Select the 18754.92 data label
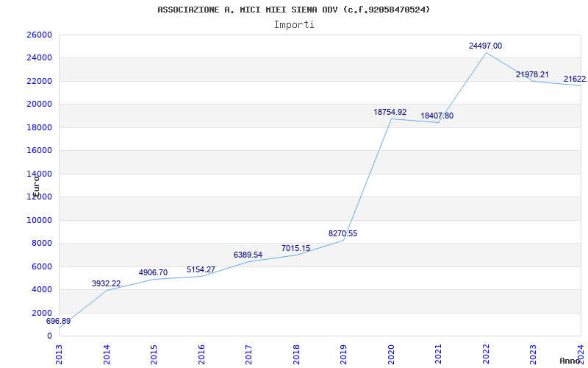Screen dimensions: 588x368 pos(390,112)
